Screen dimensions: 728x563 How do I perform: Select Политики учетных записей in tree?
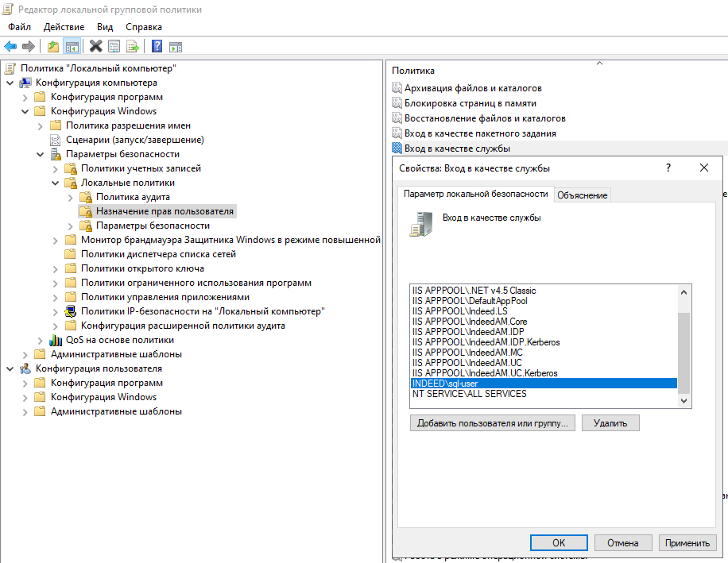click(x=141, y=168)
